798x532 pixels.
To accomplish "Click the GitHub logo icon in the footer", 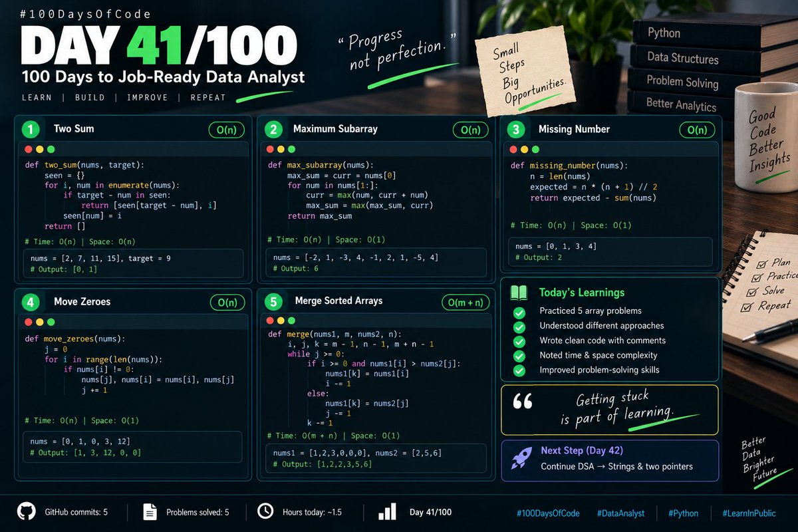I will (x=26, y=511).
